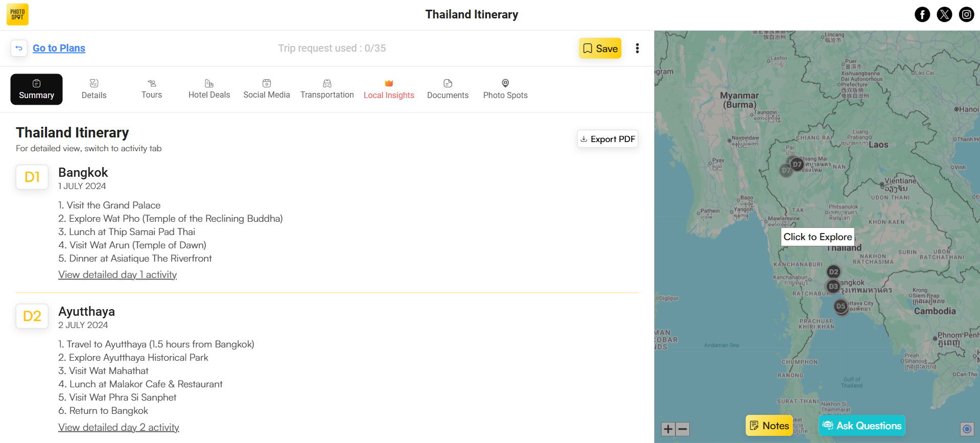This screenshot has width=980, height=443.
Task: Open the three-dot more options menu
Action: [x=637, y=48]
